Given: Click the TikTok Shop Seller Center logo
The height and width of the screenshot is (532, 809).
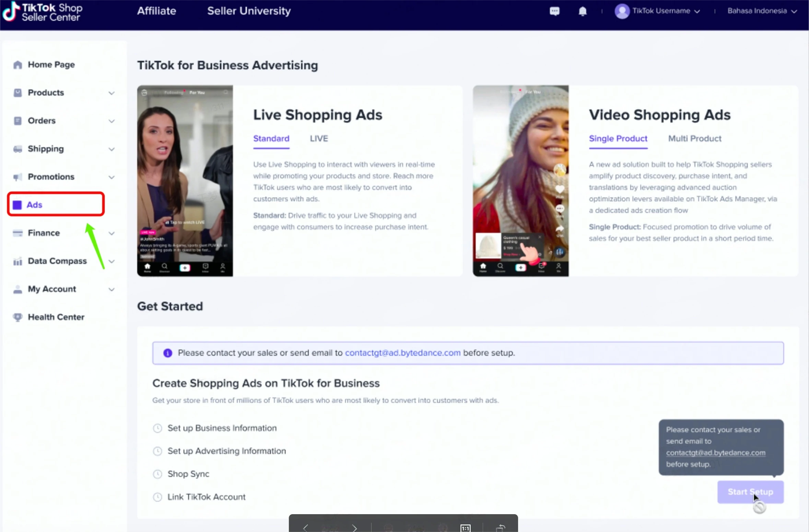Looking at the screenshot, I should tap(43, 11).
